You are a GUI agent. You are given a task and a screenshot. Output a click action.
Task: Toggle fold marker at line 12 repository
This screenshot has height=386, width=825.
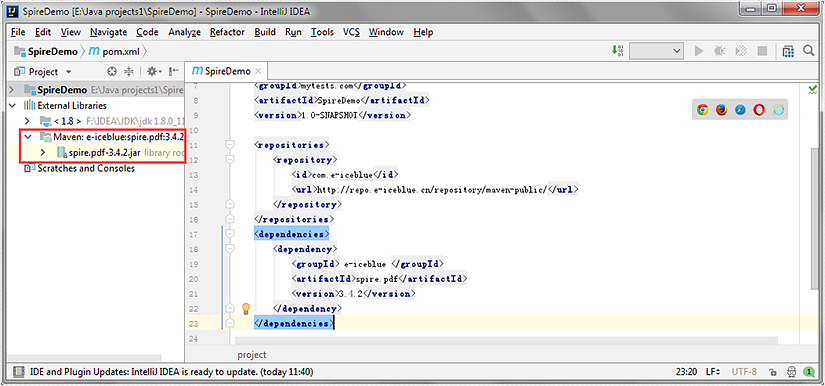229,159
